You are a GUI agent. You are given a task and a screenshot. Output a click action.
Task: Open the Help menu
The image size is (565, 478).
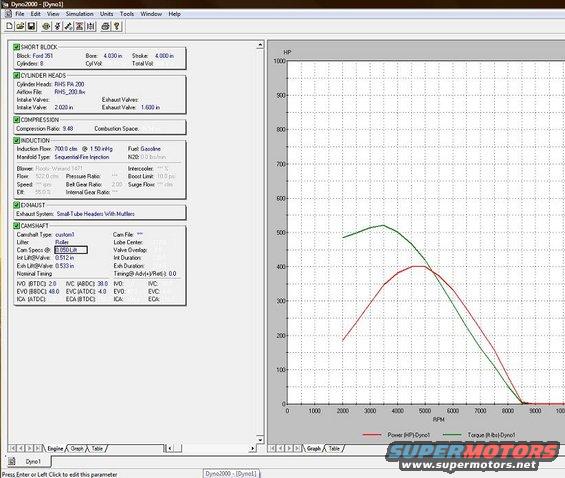[174, 14]
